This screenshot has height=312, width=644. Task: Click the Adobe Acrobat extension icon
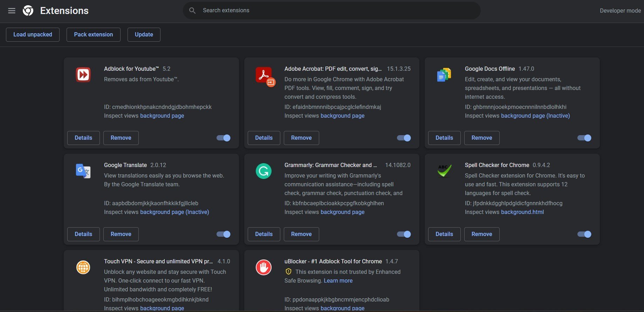click(x=265, y=77)
